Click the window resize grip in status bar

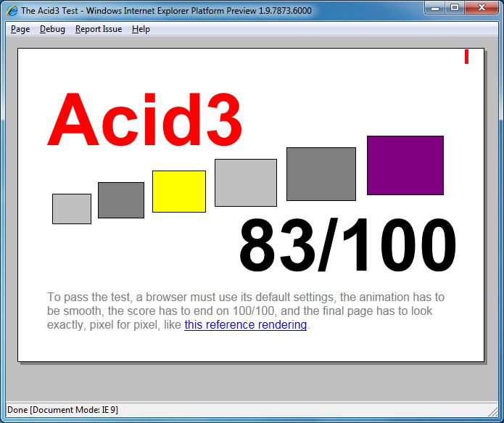click(493, 411)
